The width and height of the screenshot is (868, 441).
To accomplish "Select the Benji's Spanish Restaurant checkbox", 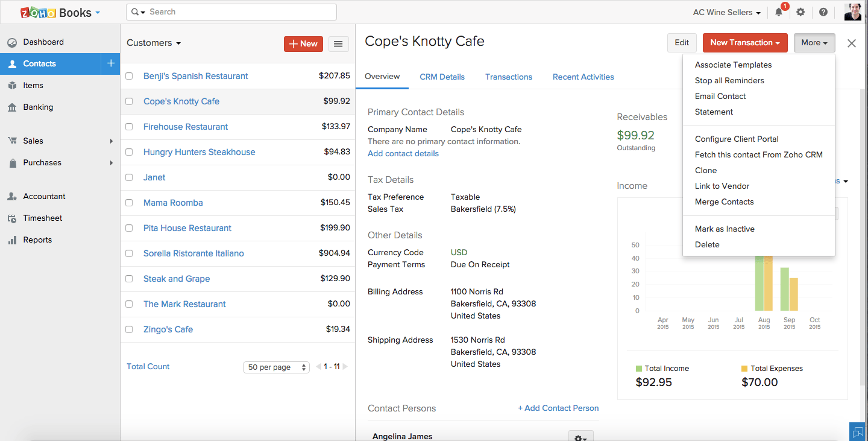I will click(x=129, y=76).
